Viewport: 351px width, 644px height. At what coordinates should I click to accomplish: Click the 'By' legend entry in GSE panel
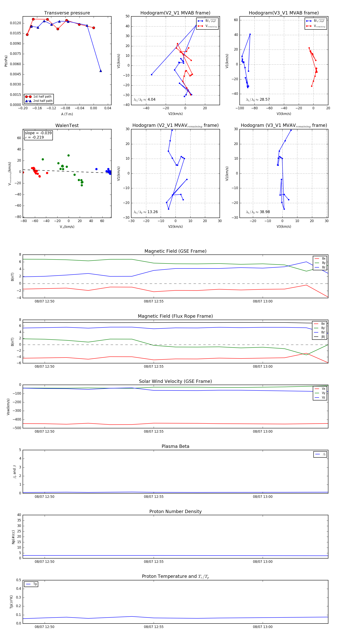pos(320,263)
